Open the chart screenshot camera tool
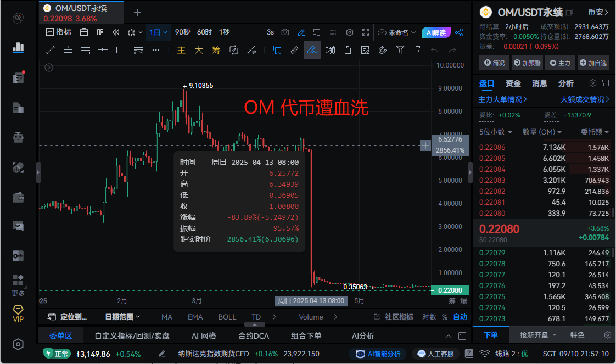 285,32
